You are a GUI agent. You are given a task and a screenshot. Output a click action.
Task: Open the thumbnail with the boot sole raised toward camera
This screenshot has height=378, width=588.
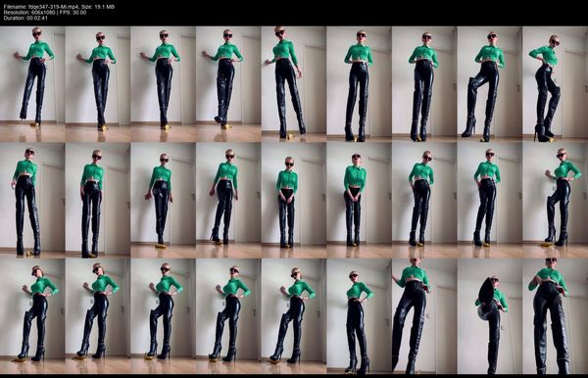tap(490, 316)
